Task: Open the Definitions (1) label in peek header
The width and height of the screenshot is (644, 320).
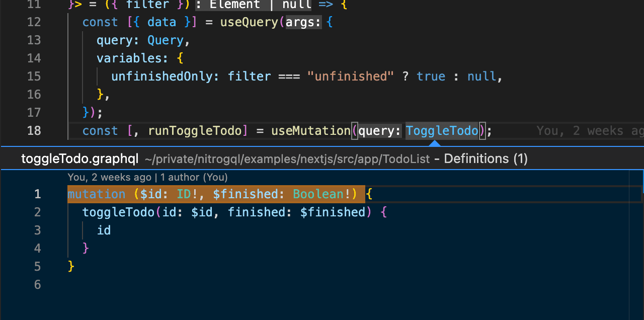Action: (485, 158)
